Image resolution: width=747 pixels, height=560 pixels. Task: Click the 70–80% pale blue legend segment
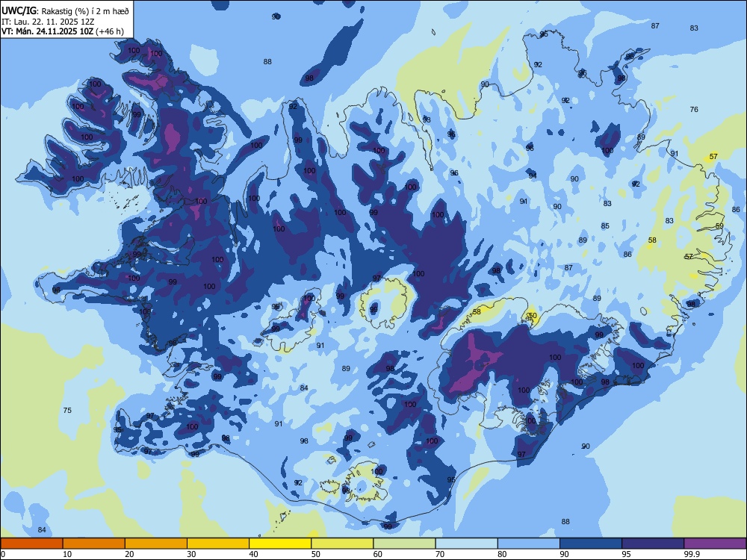coord(466,544)
